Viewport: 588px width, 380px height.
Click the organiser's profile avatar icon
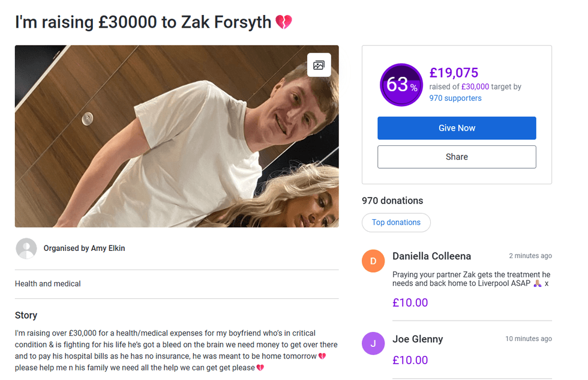click(x=26, y=248)
